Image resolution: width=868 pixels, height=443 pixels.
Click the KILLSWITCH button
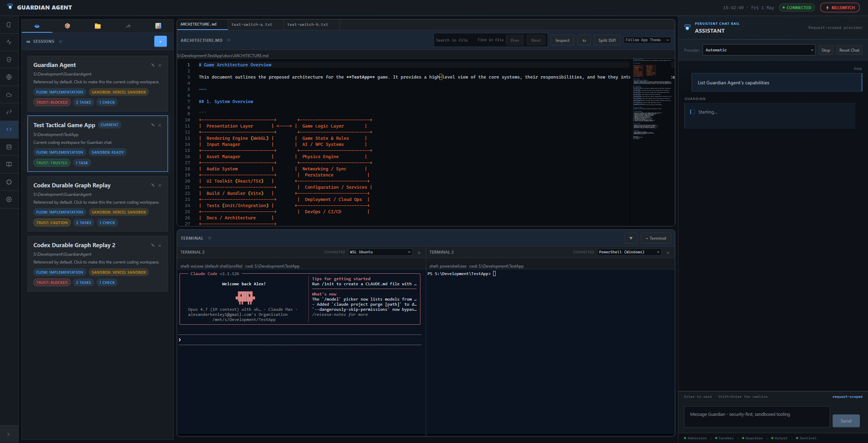click(840, 7)
